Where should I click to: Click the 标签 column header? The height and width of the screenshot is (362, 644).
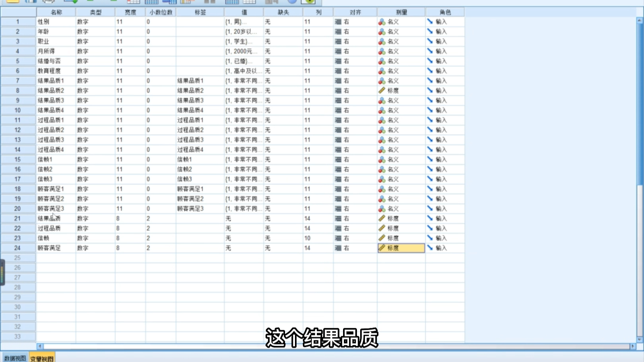click(x=200, y=12)
